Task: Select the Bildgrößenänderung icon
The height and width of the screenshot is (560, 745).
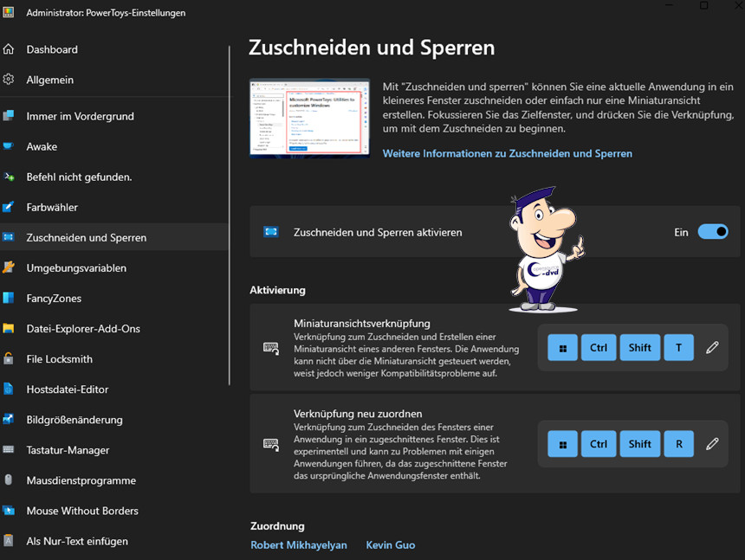Action: coord(9,420)
